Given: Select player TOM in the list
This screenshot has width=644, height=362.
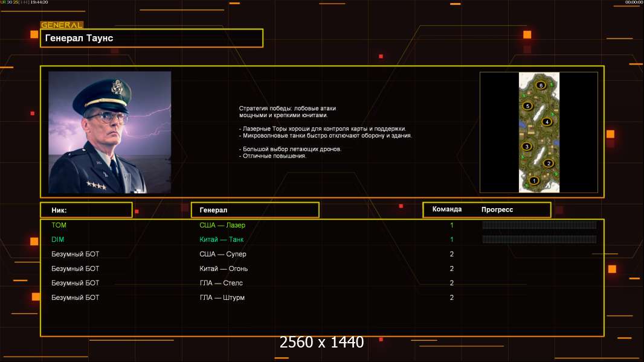Looking at the screenshot, I should 59,225.
